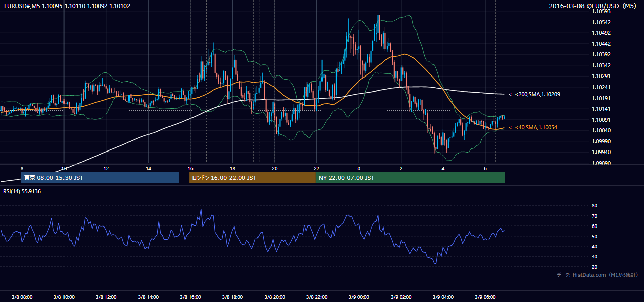Click price level 1.10291 on axis
Image resolution: width=644 pixels, height=302 pixels.
(601, 77)
